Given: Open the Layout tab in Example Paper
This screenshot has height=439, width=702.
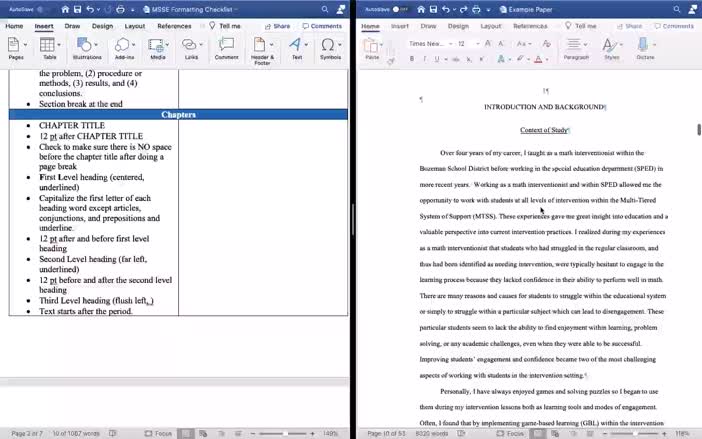Looking at the screenshot, I should point(490,26).
